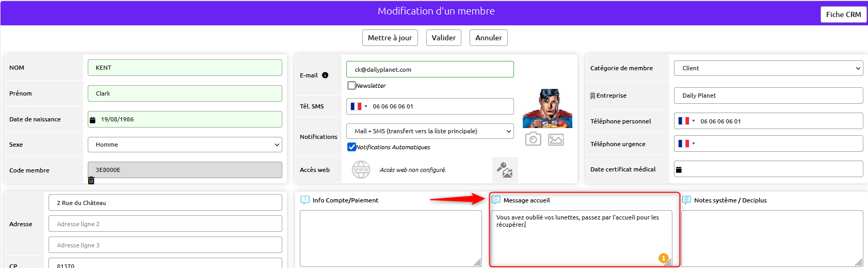This screenshot has height=268, width=868.
Task: Click the camera icon to take member photo
Action: click(x=533, y=139)
